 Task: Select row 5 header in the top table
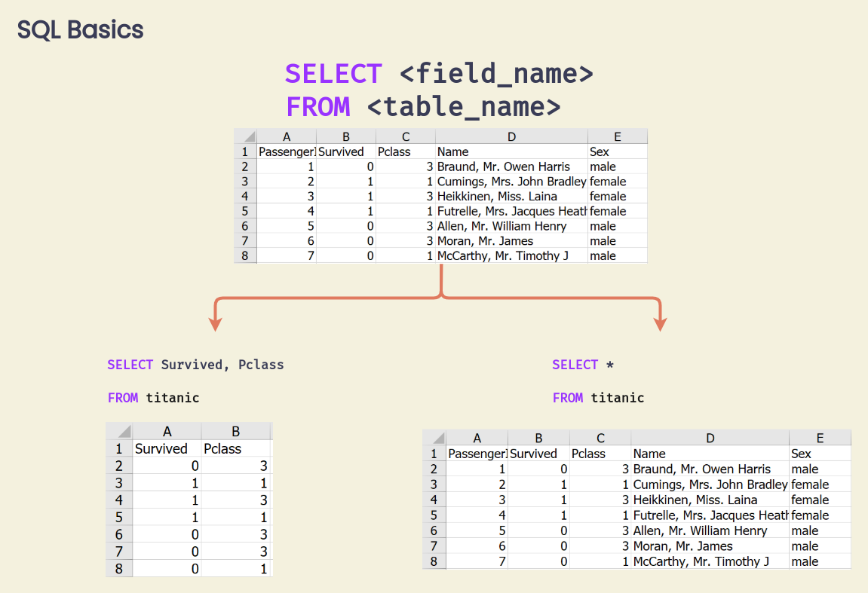point(245,211)
